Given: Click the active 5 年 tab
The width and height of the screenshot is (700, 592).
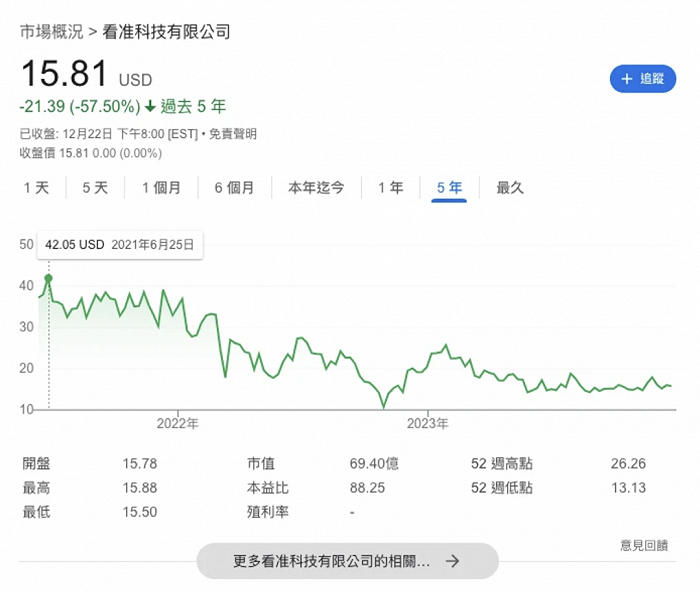Looking at the screenshot, I should coord(449,188).
